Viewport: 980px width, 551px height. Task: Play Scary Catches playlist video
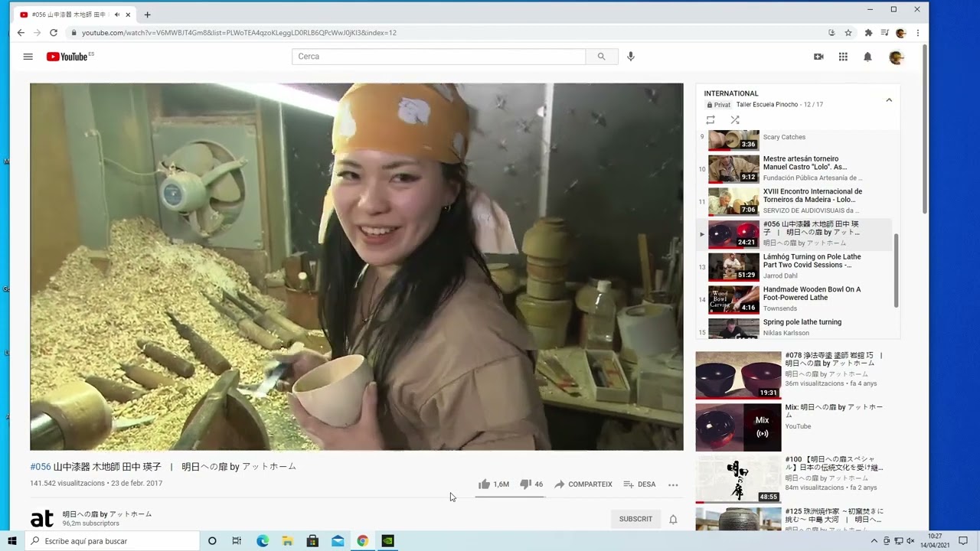[795, 140]
